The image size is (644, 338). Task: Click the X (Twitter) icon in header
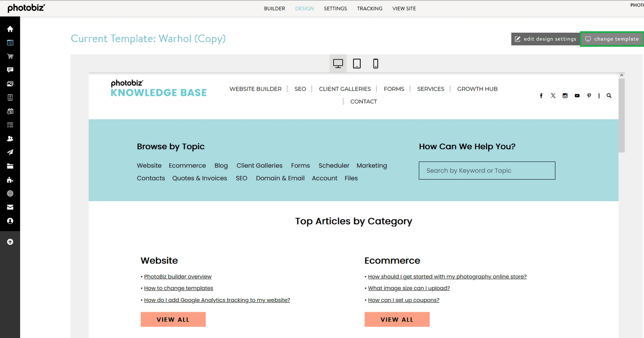(553, 96)
